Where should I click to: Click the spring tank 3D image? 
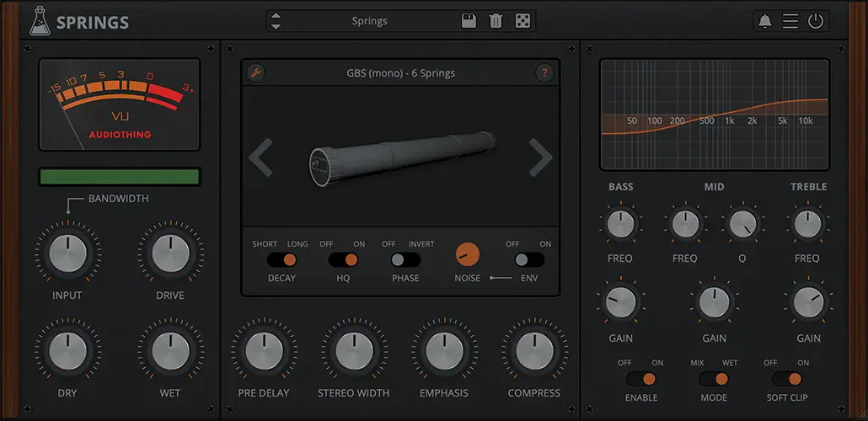(x=403, y=157)
